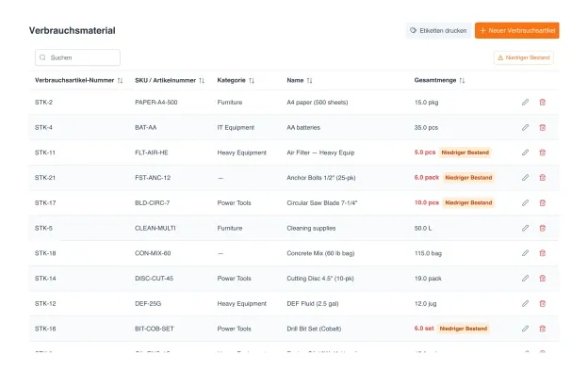
Task: Click the Verbrauchsmaterial page heading
Action: pos(72,31)
